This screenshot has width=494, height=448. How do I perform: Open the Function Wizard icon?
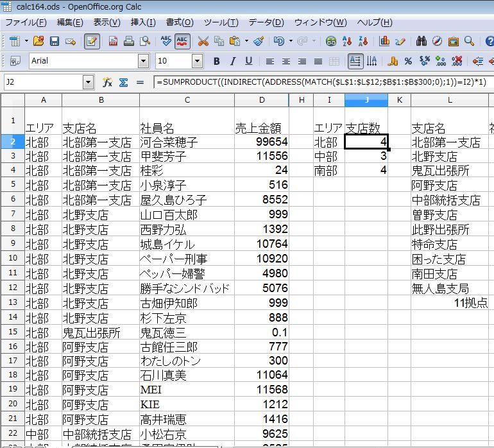[108, 82]
